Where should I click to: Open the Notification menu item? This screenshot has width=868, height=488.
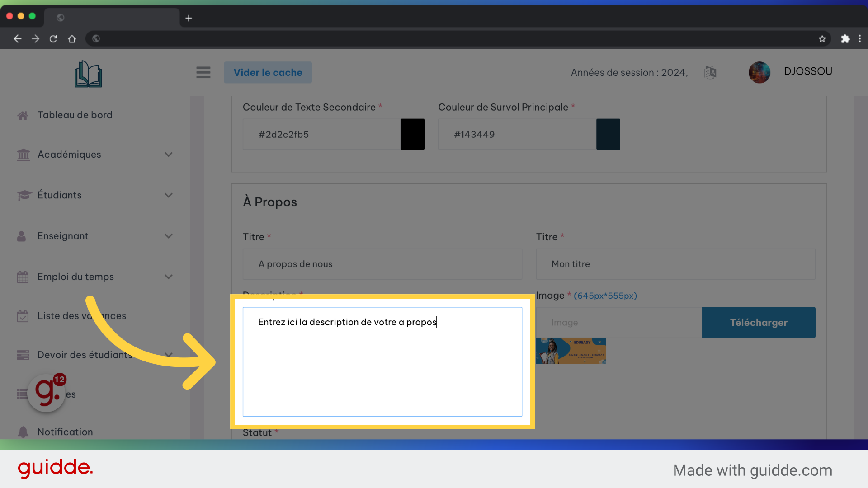[x=65, y=432]
